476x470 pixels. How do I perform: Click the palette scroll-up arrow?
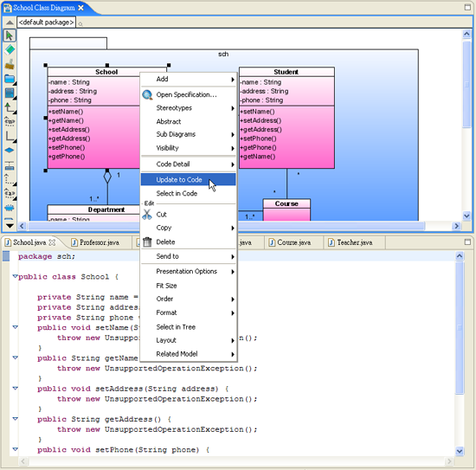tap(10, 23)
